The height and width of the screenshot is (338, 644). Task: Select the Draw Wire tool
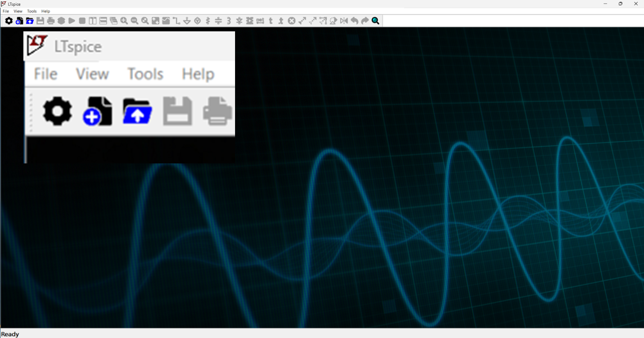click(x=176, y=21)
